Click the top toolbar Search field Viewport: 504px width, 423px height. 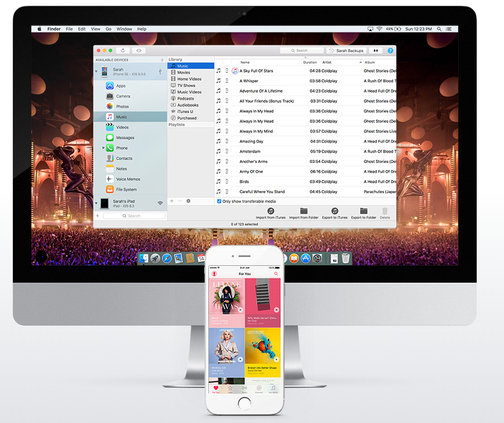(302, 50)
